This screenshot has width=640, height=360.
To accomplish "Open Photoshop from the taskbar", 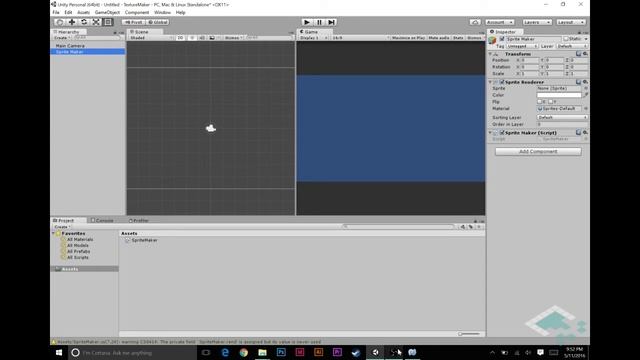I will coord(281,352).
